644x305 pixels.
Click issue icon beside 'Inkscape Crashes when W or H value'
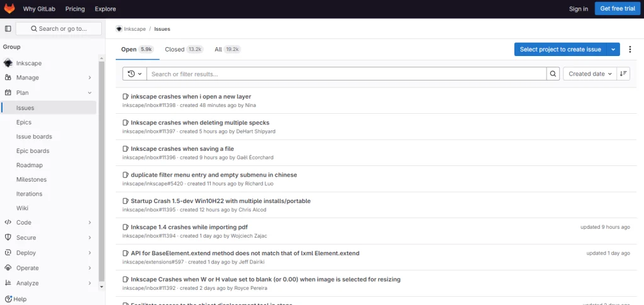[x=126, y=280]
